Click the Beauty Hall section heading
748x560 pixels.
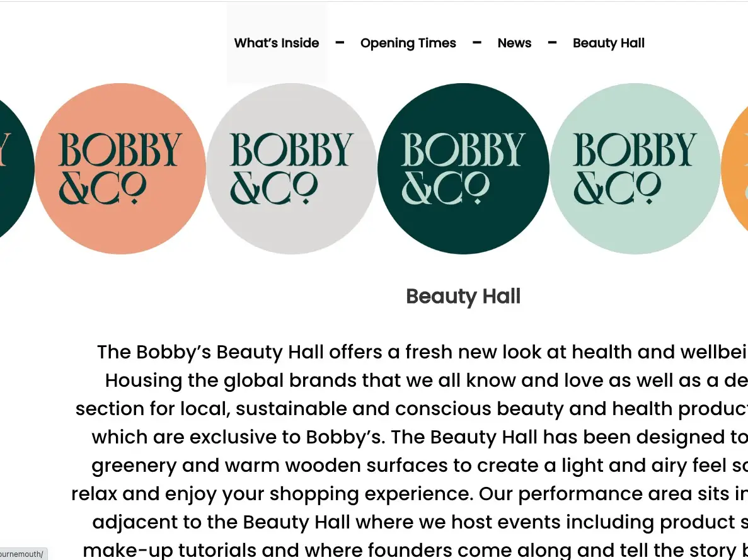(463, 296)
